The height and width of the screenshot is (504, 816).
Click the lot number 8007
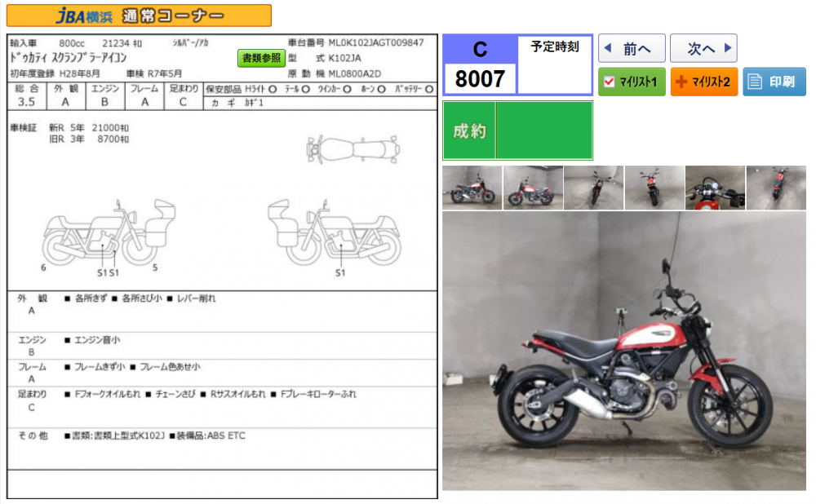[480, 79]
